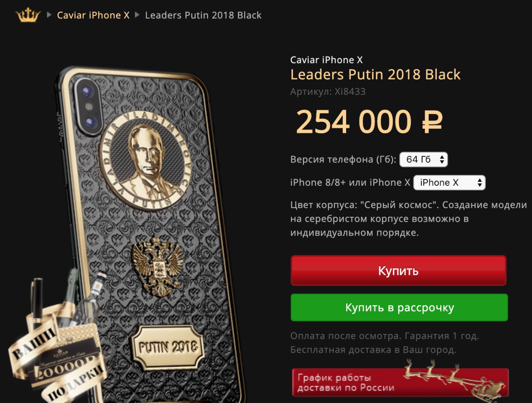Click the arrow before Leaders Putin 2018 Black
Viewport: 532px width, 403px height.
coord(137,15)
